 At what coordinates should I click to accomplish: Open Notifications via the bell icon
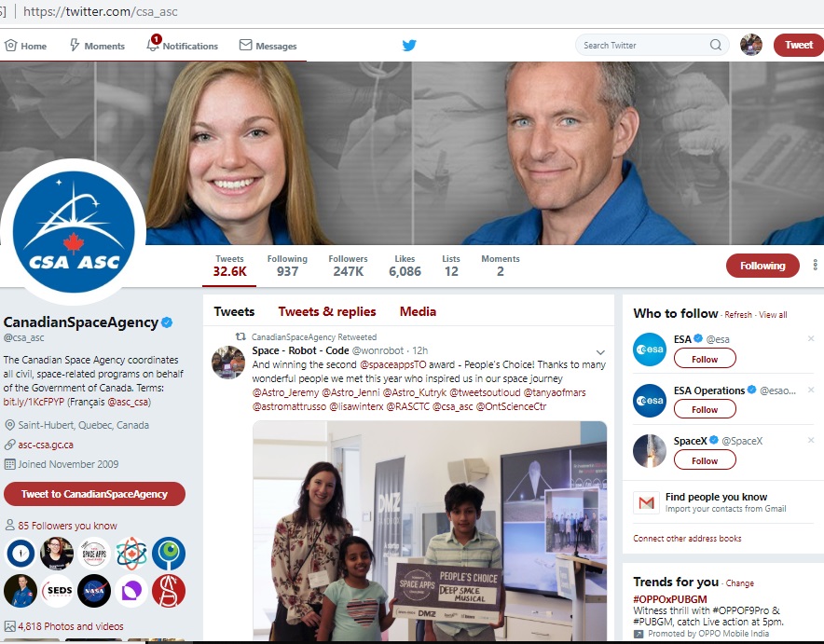click(153, 45)
